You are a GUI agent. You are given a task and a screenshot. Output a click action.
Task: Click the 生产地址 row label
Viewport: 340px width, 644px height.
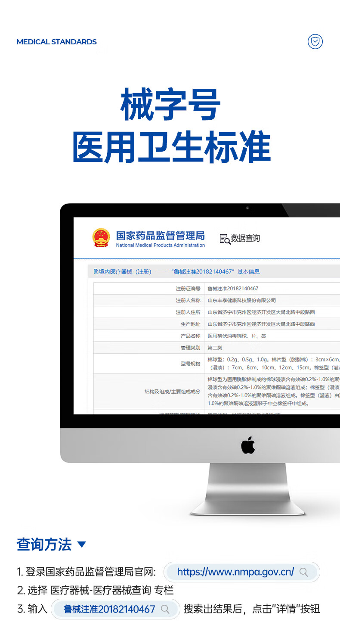click(x=191, y=324)
